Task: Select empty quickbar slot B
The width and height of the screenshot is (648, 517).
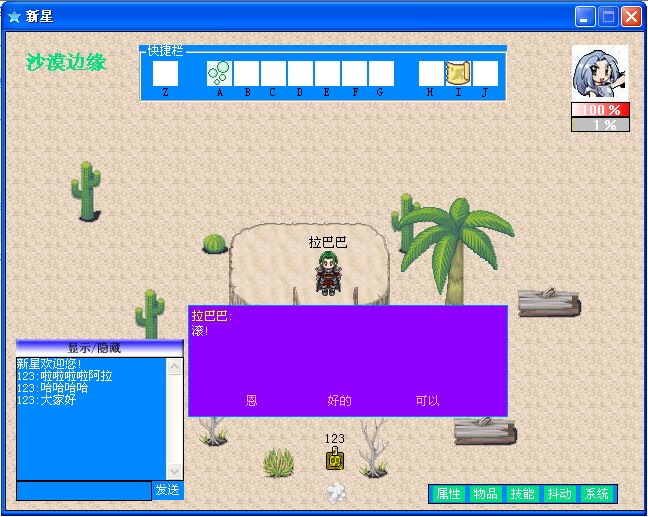Action: [246, 73]
